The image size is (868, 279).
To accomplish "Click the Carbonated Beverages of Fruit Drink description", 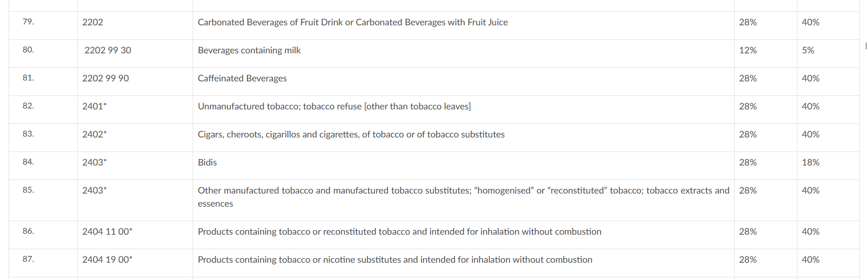I will (x=352, y=22).
